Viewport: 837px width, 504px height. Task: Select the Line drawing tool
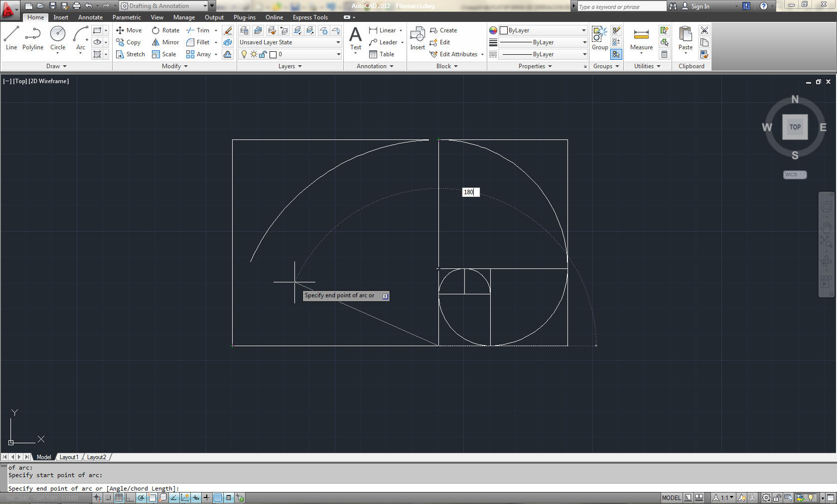[11, 38]
